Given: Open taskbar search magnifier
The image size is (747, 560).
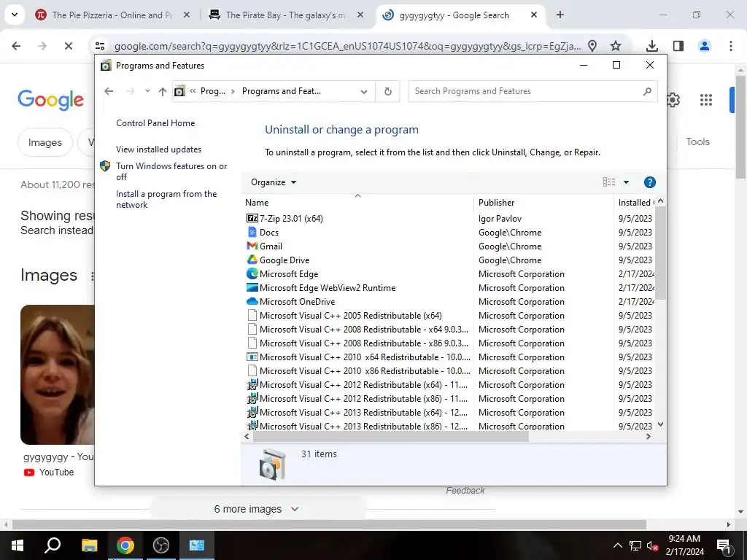Looking at the screenshot, I should pyautogui.click(x=53, y=545).
